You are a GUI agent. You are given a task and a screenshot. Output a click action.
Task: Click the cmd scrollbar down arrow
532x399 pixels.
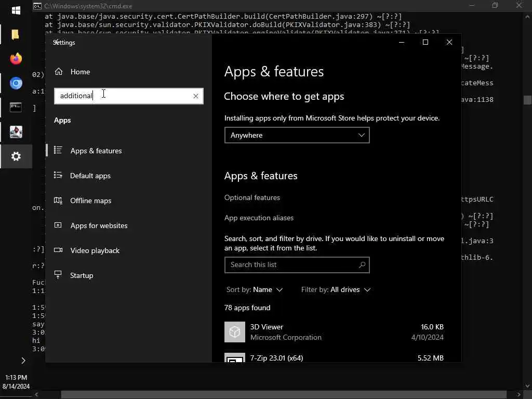tap(527, 386)
